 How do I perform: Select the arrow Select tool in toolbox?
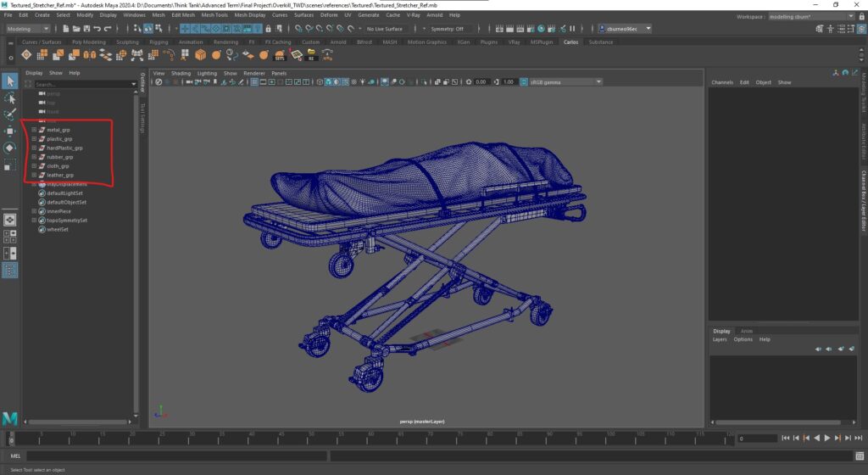click(x=10, y=81)
